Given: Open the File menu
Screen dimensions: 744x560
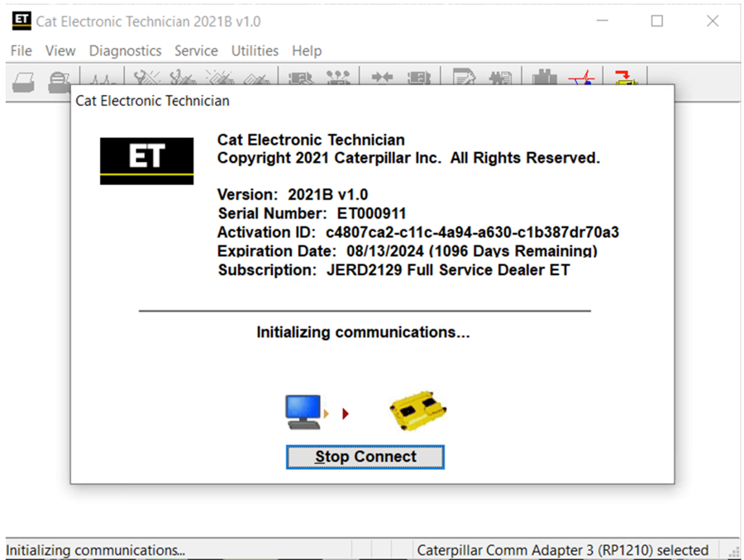Looking at the screenshot, I should click(x=21, y=50).
